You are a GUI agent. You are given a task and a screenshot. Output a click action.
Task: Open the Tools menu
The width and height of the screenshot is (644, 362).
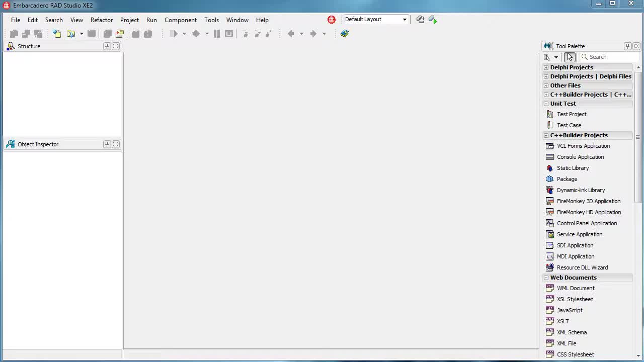click(x=211, y=20)
